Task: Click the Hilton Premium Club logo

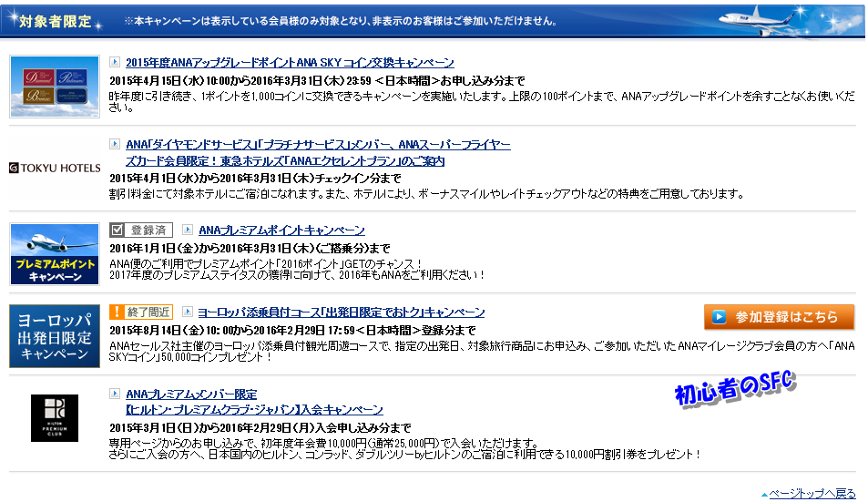Action: (x=55, y=418)
